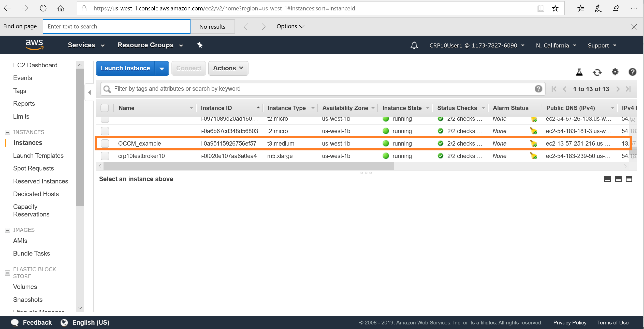The image size is (644, 329).
Task: Open the EC2 console help panel
Action: tap(632, 72)
